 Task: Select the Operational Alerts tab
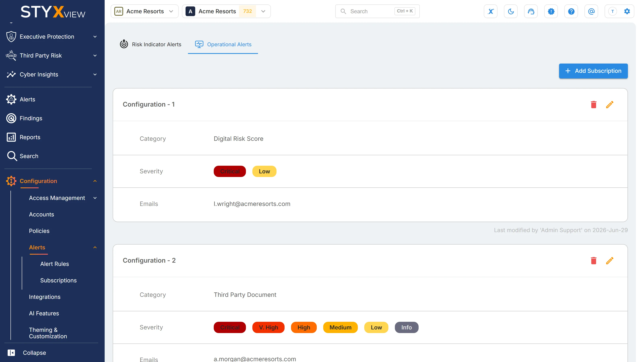(x=223, y=44)
